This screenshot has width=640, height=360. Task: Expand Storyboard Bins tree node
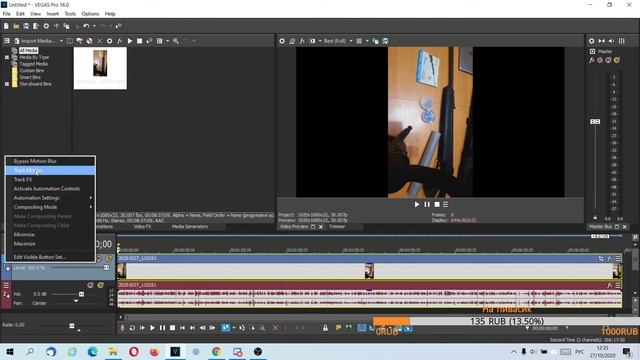(7, 84)
